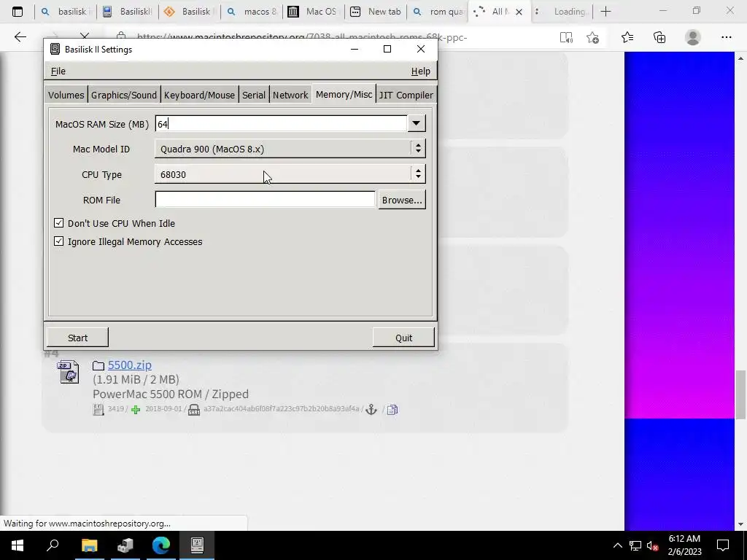Switch to the 'rom qua' search tab
747x560 pixels.
[438, 12]
